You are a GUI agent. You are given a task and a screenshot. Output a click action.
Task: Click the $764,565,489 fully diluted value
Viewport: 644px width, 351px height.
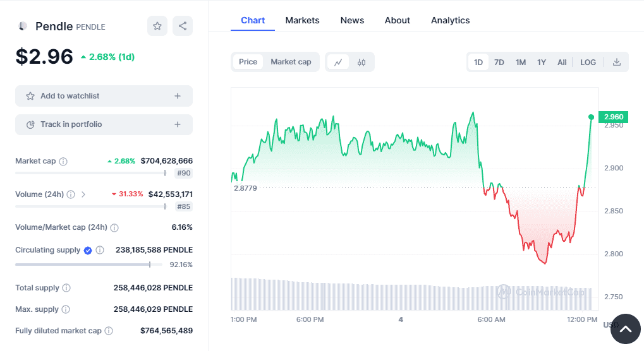166,331
